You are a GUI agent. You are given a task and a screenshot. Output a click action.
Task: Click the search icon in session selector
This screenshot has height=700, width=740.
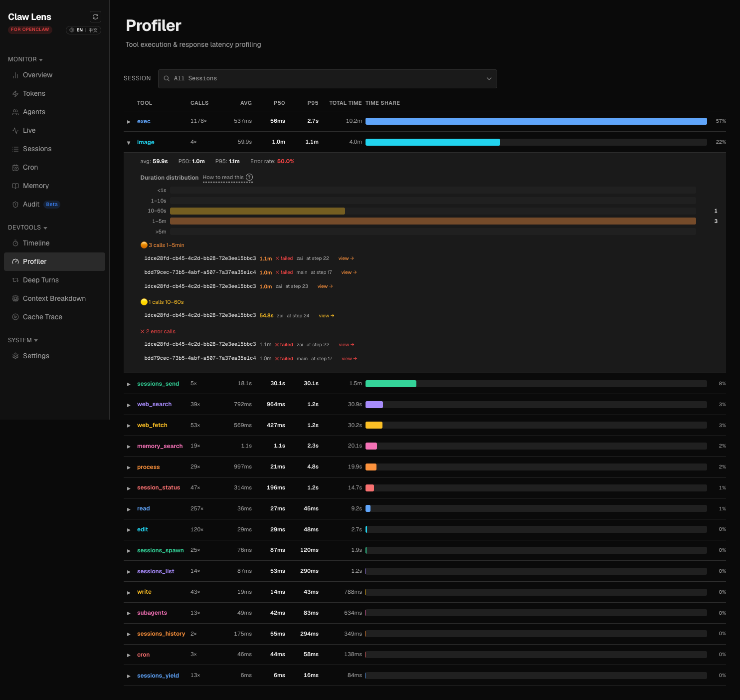pos(167,78)
